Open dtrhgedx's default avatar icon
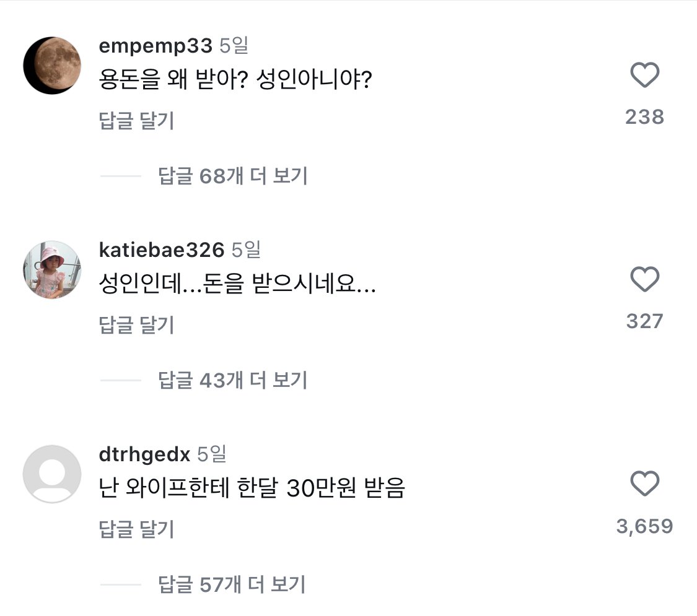This screenshot has height=616, width=697. coord(52,474)
